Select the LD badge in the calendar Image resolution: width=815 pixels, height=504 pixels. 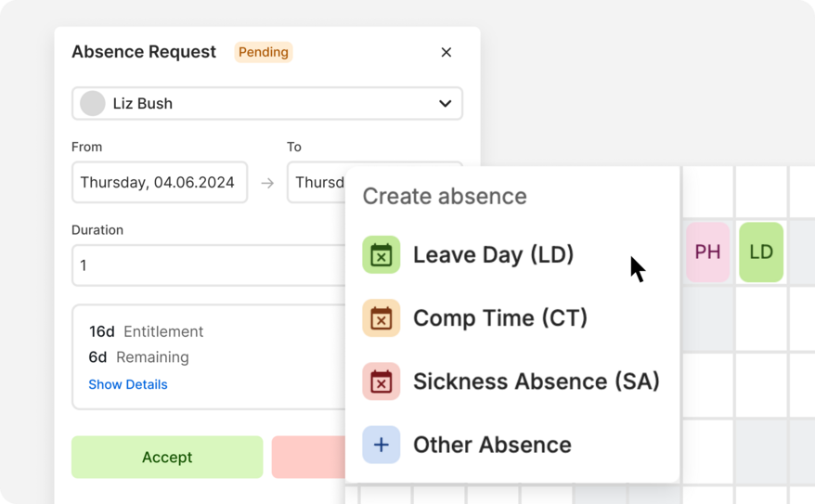[761, 252]
